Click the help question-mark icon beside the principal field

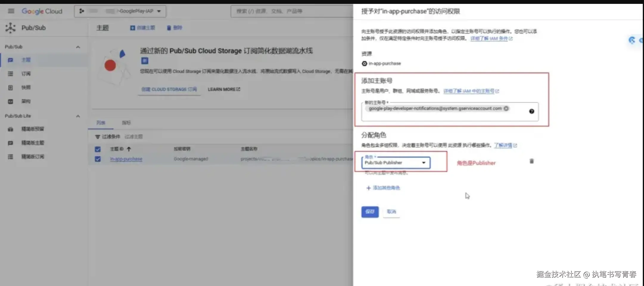pyautogui.click(x=532, y=111)
